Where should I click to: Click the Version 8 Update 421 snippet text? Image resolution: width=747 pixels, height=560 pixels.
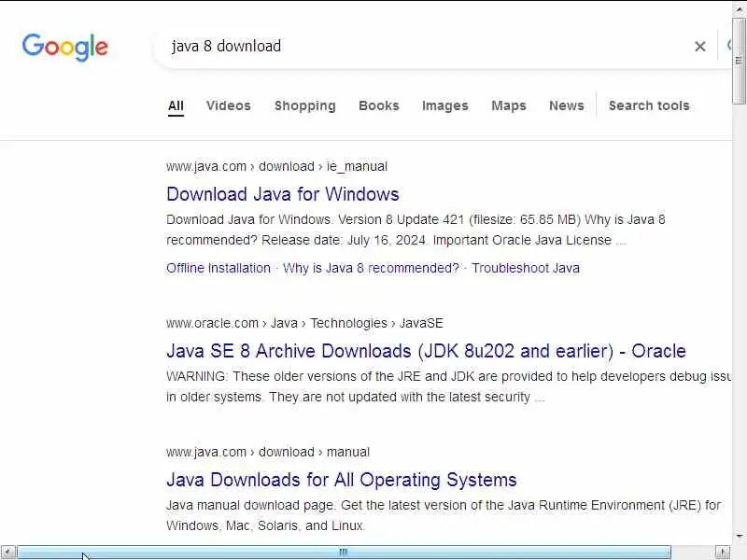416,230
